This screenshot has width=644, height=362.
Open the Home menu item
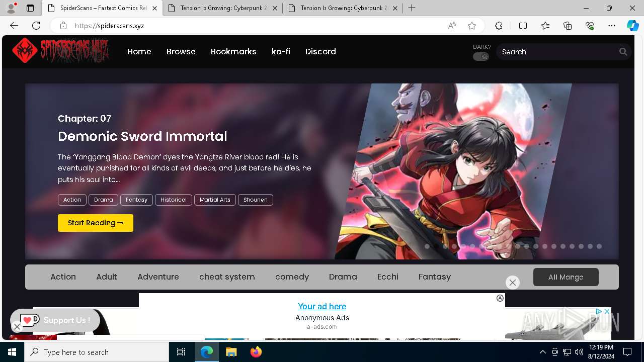click(139, 51)
